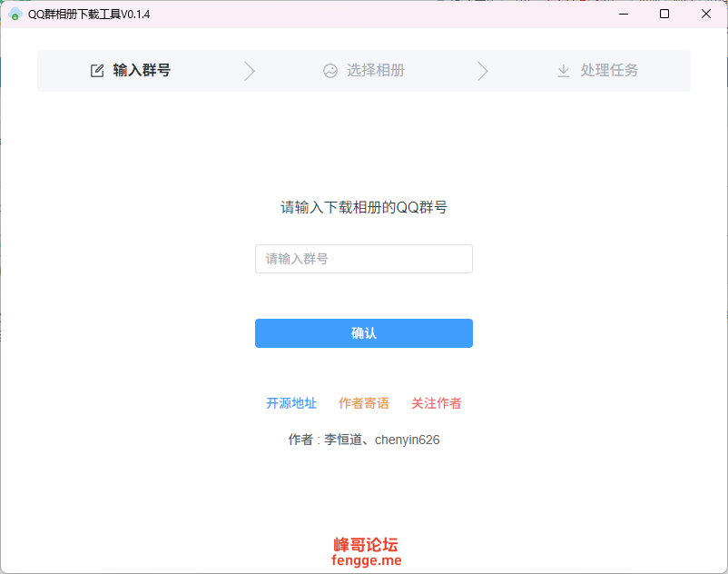Click the edit icon beside 输入群号
Viewport: 728px width, 574px height.
pyautogui.click(x=97, y=71)
